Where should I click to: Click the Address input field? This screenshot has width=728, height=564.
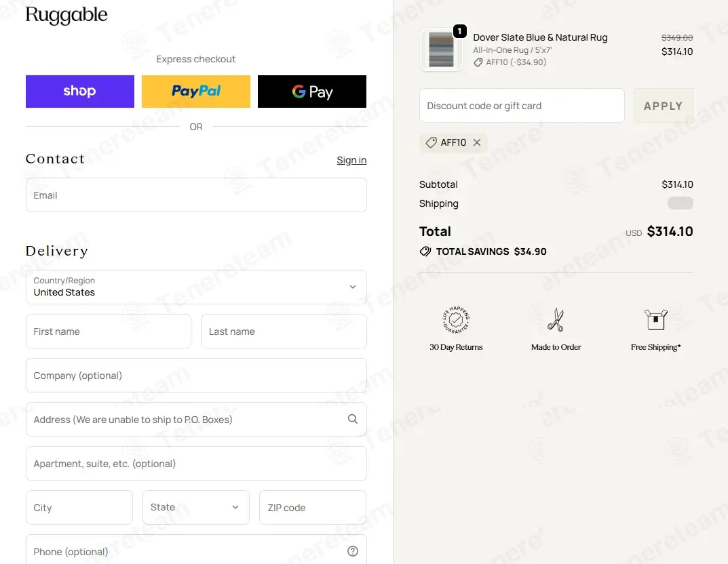coord(196,420)
